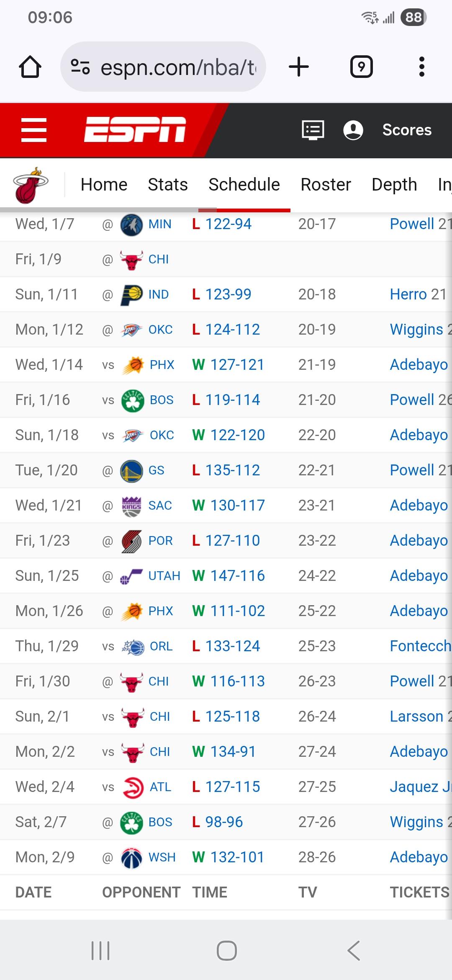452x980 pixels.
Task: Open the W 147-116 Utah game result
Action: 237,576
